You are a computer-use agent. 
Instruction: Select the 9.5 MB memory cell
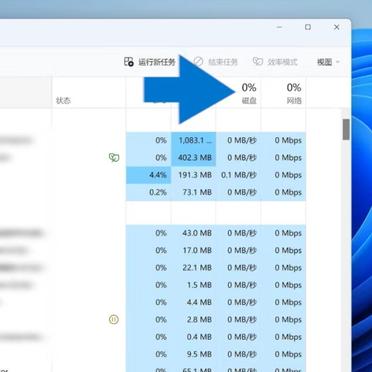pos(193,354)
